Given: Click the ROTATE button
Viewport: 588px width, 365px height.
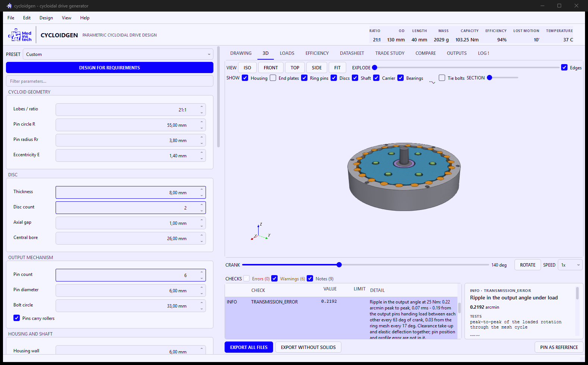Looking at the screenshot, I should tap(528, 265).
